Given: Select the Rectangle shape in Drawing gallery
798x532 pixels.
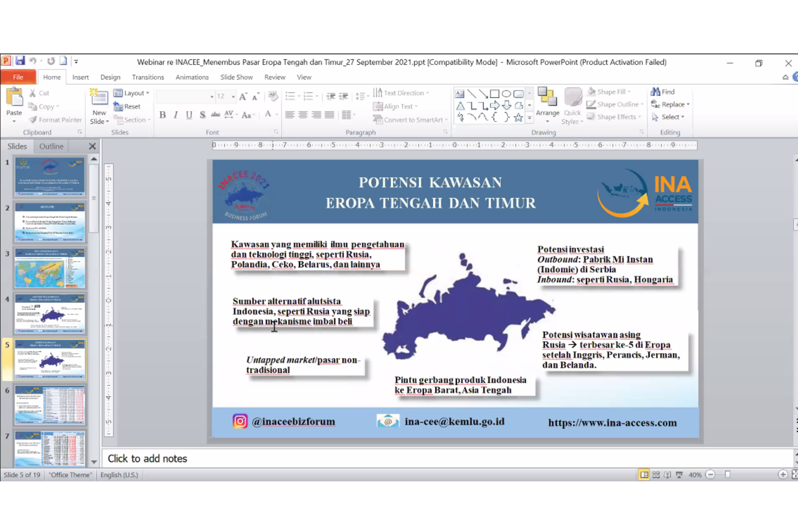Looking at the screenshot, I should pyautogui.click(x=494, y=94).
